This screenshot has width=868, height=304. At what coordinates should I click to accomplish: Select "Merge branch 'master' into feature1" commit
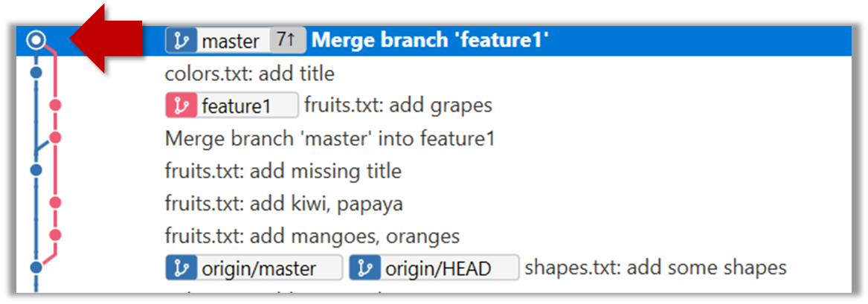(329, 139)
